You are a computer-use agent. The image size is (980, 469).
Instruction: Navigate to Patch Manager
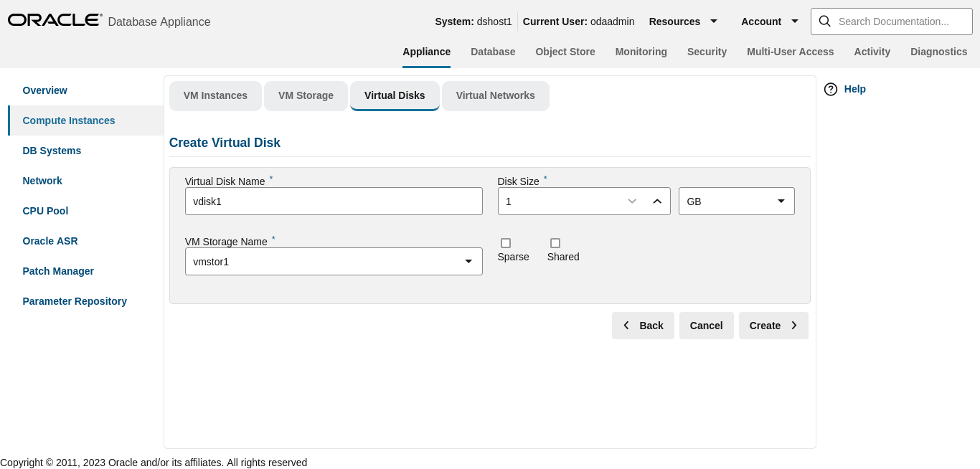pos(58,270)
